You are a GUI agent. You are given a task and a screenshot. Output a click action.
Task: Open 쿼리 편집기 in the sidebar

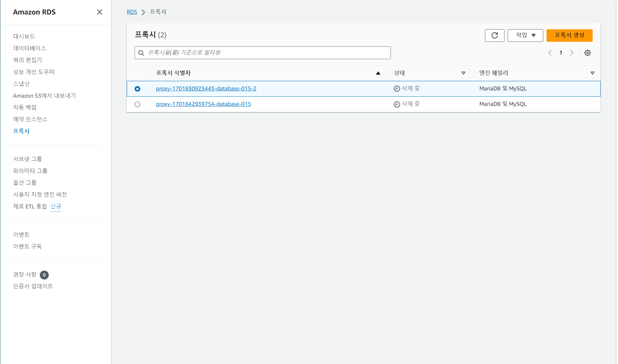28,60
